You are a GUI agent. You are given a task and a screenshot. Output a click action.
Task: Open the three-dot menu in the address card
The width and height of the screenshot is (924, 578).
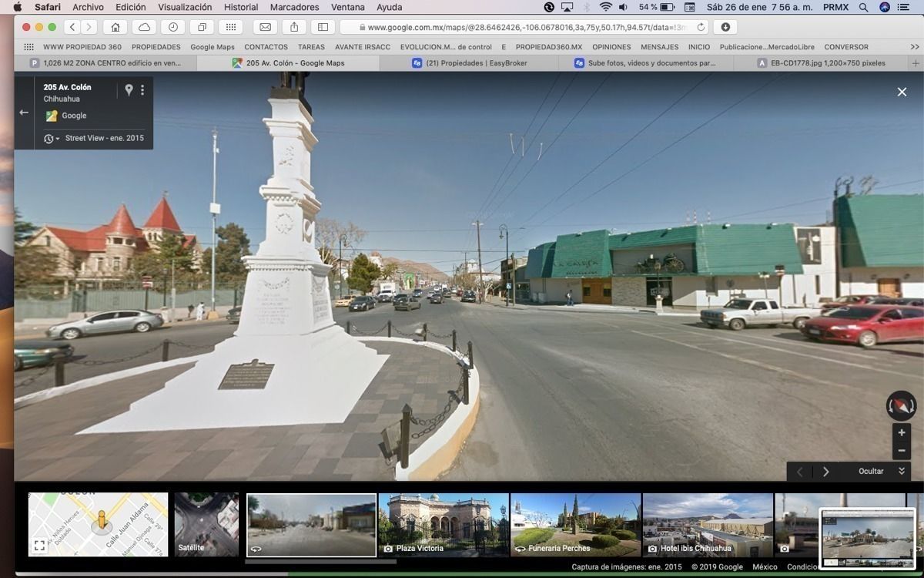(142, 90)
